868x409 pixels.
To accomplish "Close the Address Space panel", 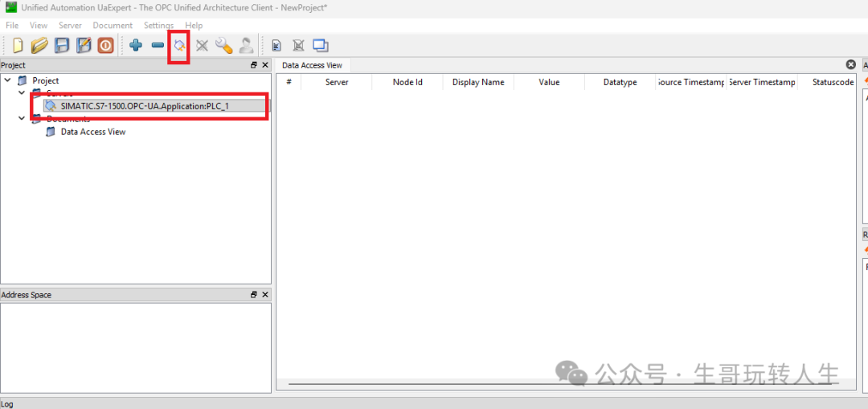I will (265, 295).
